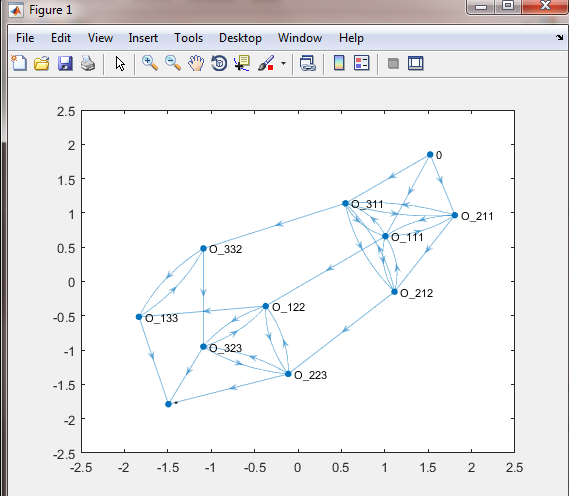Minimize the Figure 1 window

point(481,6)
